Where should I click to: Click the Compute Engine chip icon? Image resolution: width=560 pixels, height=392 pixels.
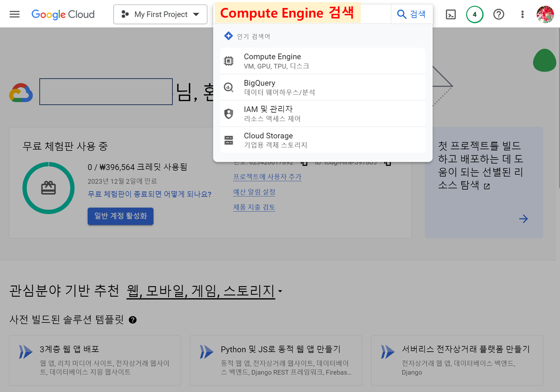tap(229, 61)
